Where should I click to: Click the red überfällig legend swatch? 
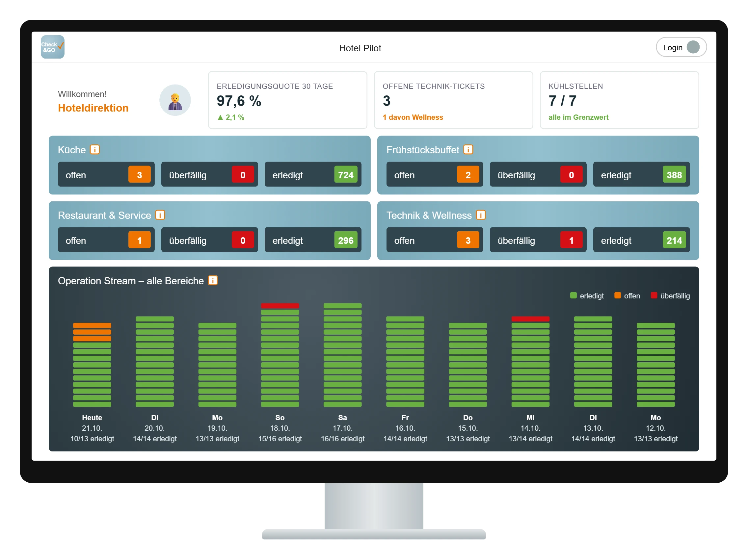(654, 295)
